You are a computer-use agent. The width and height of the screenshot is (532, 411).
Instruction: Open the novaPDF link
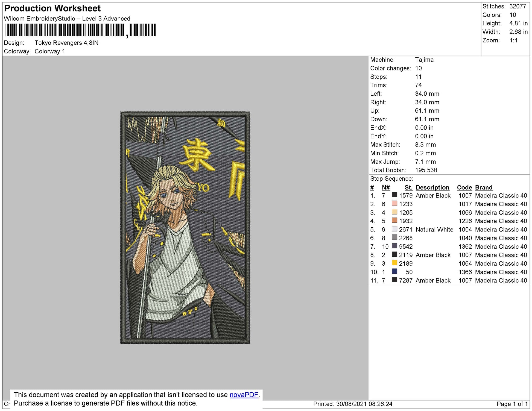click(244, 395)
